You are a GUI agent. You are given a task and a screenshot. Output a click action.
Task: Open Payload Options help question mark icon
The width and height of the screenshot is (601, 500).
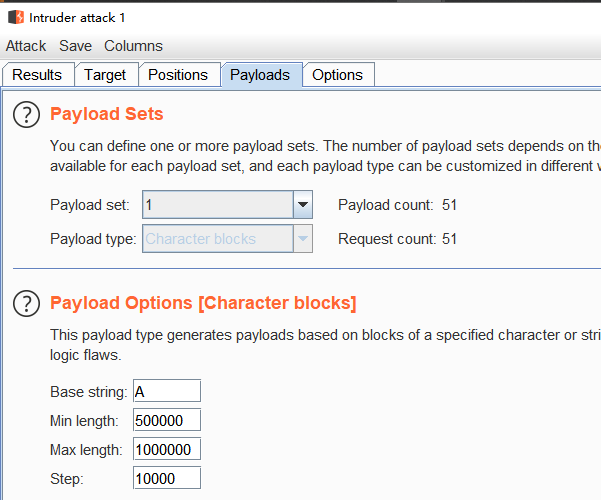(26, 303)
